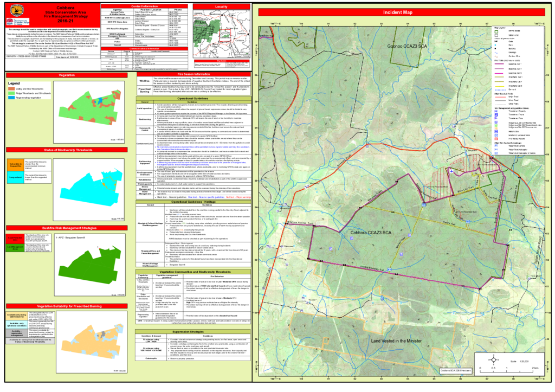Image resolution: width=555 pixels, height=392 pixels.
Task: Click the Ridge Woodlands and Shrublands green swatch
Action: (11, 93)
